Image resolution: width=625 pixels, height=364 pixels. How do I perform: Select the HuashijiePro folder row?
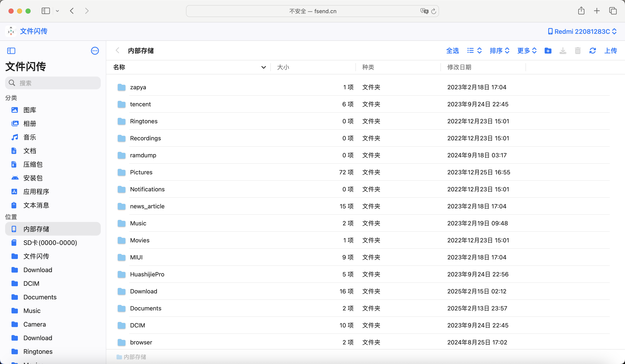point(363,274)
